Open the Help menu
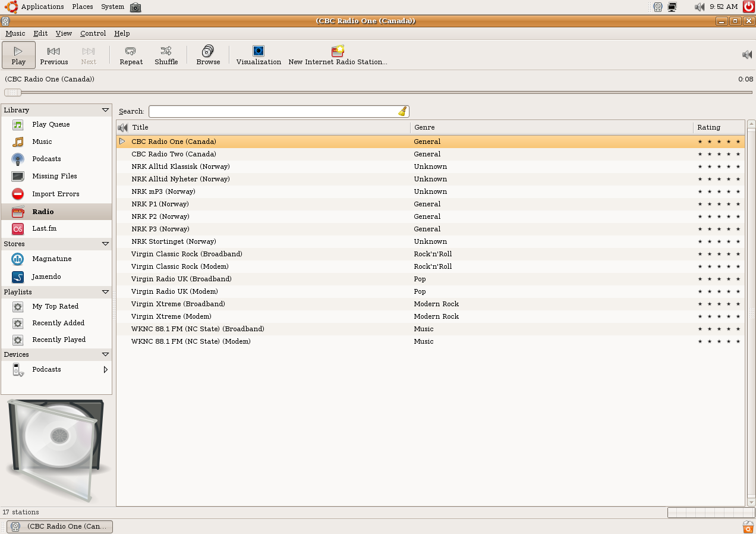Image resolution: width=756 pixels, height=534 pixels. pyautogui.click(x=122, y=33)
